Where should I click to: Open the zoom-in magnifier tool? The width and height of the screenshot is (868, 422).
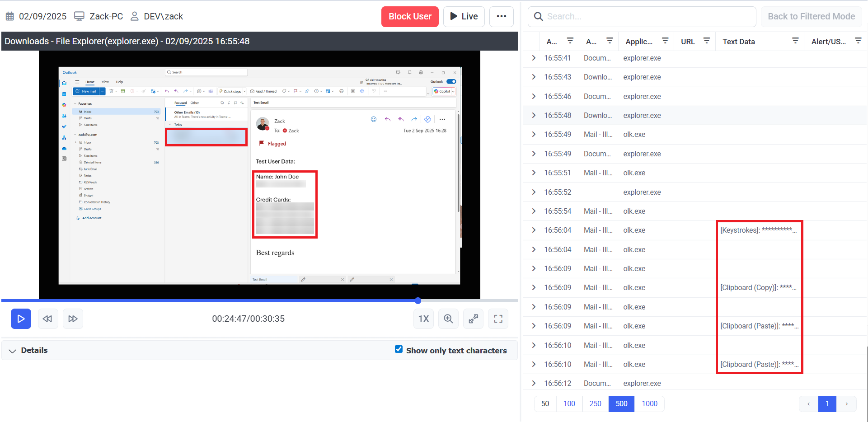(448, 319)
